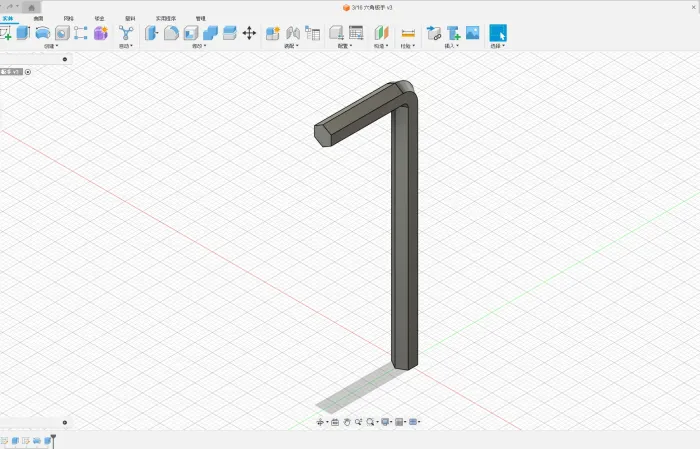Viewport: 700px width, 449px height.
Task: Switch to the 实用程序 (Utilities) tab
Action: (166, 18)
